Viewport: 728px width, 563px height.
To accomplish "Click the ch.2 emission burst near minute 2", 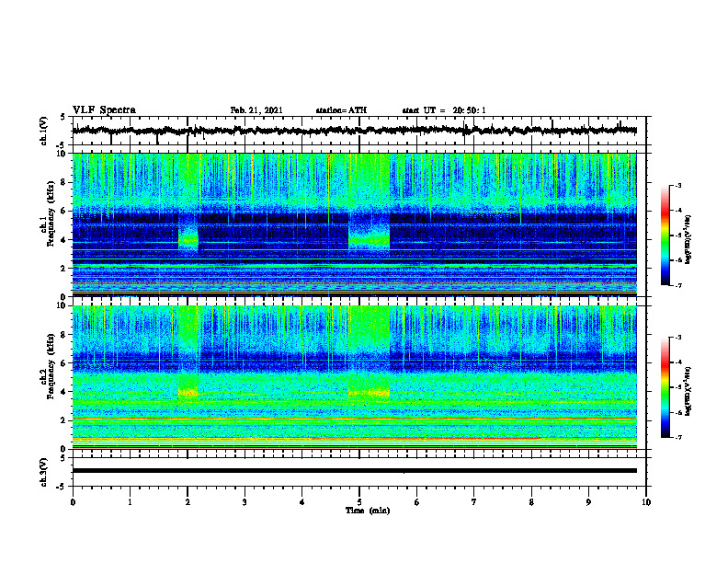I will coord(188,392).
